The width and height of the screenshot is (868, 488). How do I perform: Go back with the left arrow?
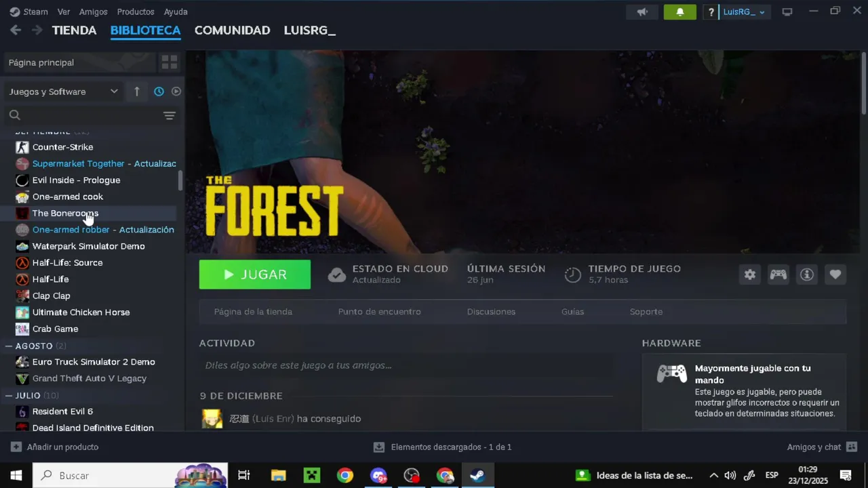pos(16,30)
